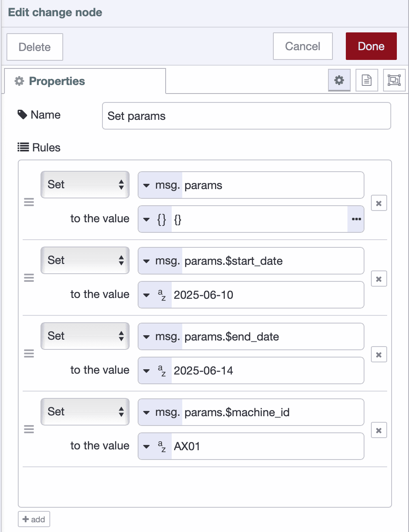Open the string type dropdown for 2025-06-10
The height and width of the screenshot is (532, 409).
pos(155,295)
